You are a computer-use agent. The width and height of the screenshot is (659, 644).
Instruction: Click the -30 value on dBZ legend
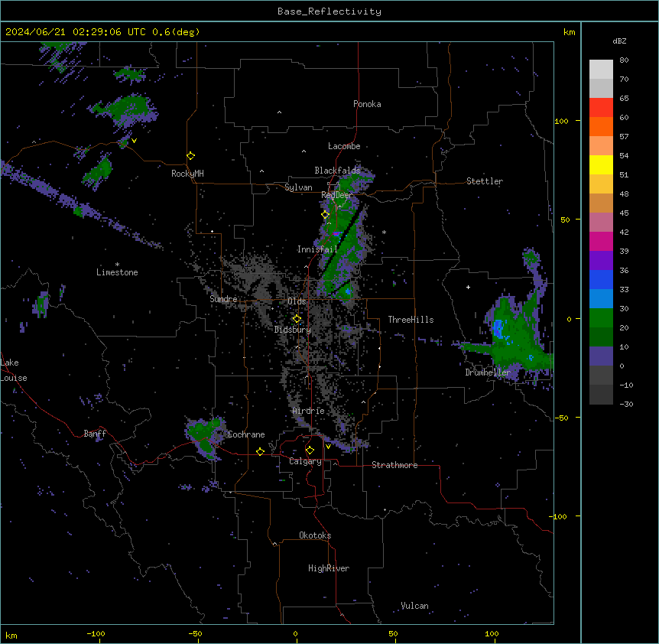click(626, 404)
